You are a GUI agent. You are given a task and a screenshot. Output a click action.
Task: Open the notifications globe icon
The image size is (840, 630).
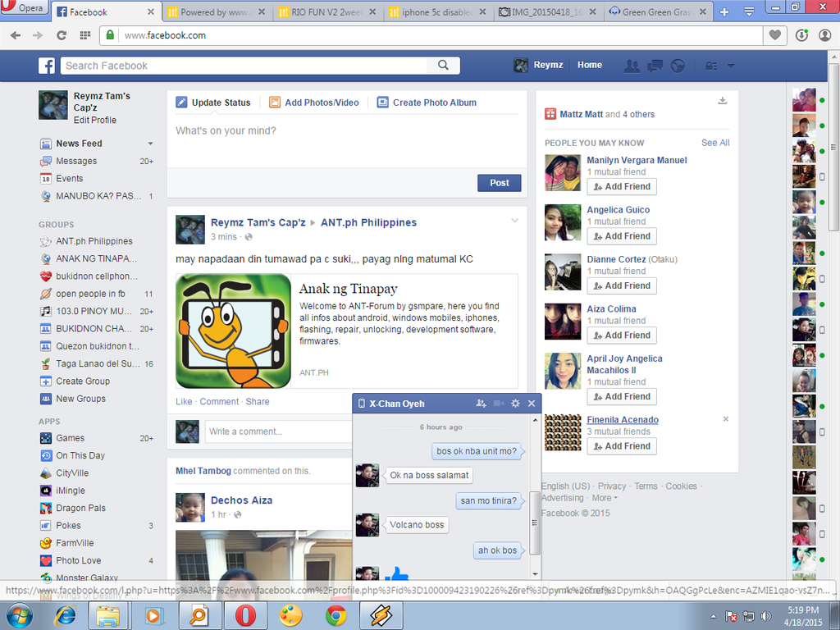(x=678, y=66)
